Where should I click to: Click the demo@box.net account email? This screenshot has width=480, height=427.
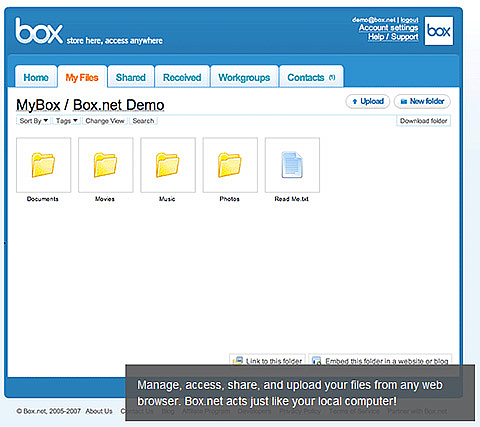pos(374,20)
